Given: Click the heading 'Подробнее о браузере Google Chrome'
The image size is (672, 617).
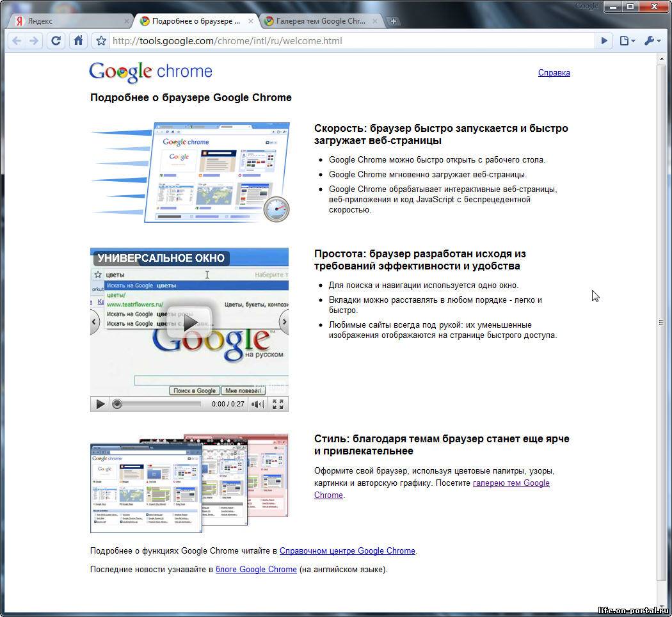Looking at the screenshot, I should click(191, 98).
